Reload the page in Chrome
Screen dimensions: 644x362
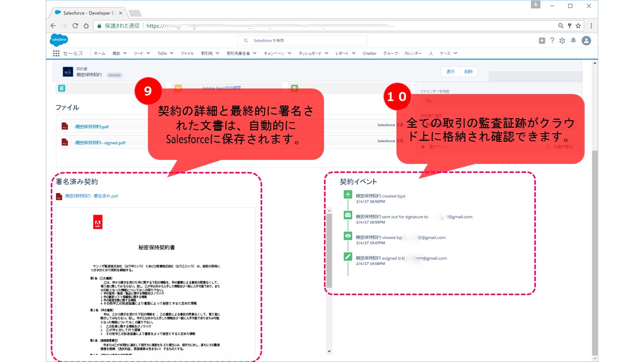pos(75,26)
